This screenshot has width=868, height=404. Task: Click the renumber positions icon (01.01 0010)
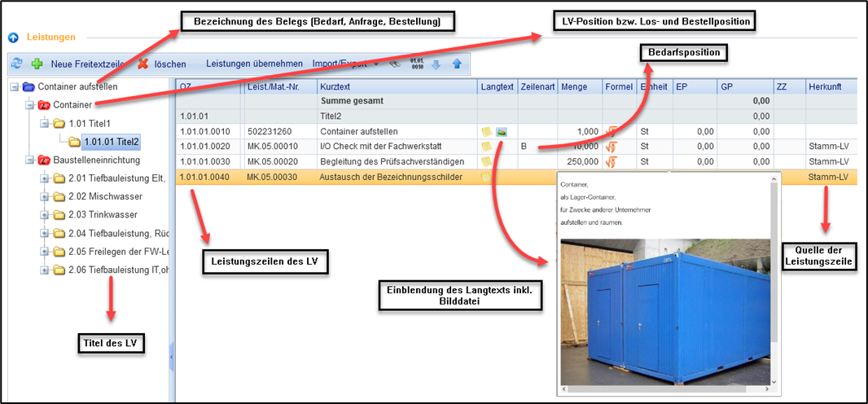[x=417, y=64]
